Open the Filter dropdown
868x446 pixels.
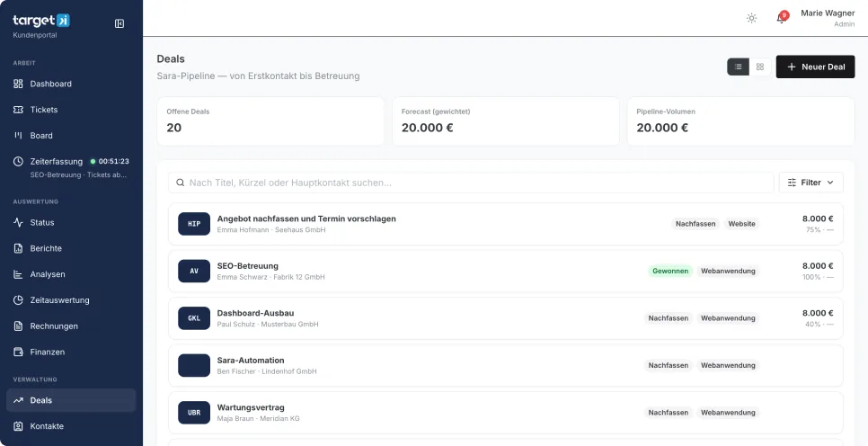811,183
